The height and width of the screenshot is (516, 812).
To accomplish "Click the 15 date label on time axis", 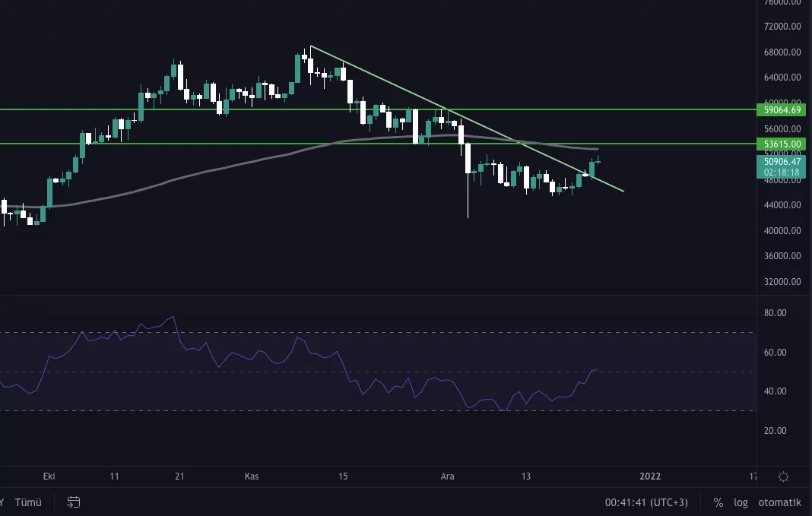I will pos(343,476).
